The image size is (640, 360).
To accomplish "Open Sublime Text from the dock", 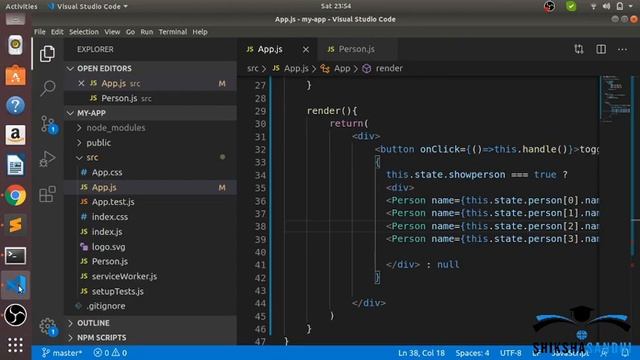I will tap(15, 225).
